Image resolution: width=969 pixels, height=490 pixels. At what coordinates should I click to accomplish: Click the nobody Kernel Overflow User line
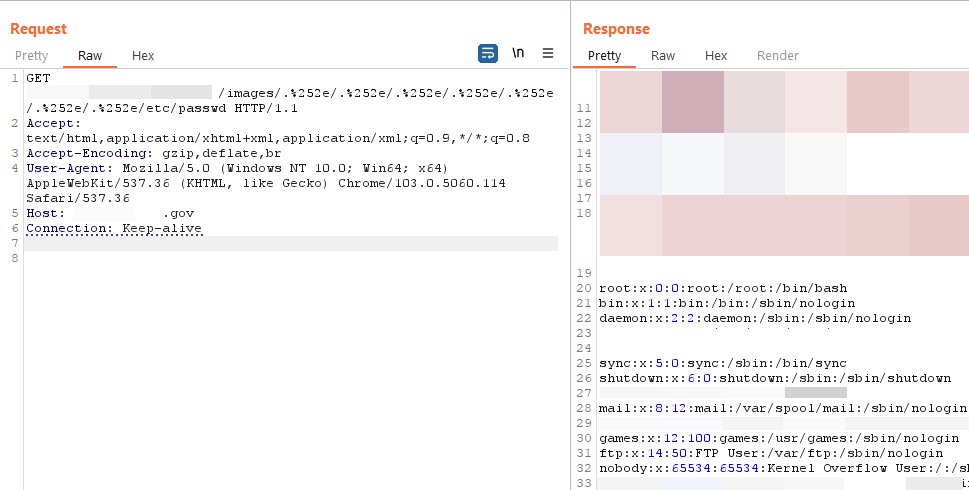[x=784, y=468]
